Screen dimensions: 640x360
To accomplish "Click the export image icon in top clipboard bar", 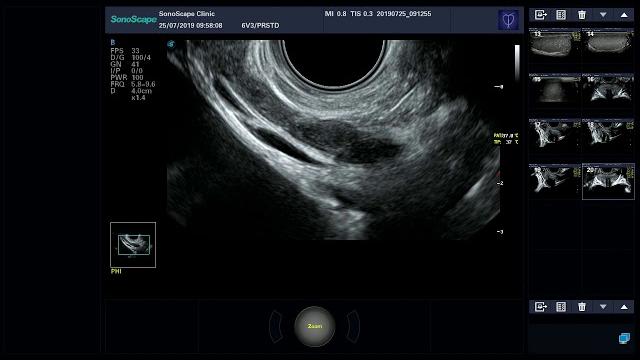I will pyautogui.click(x=540, y=15).
